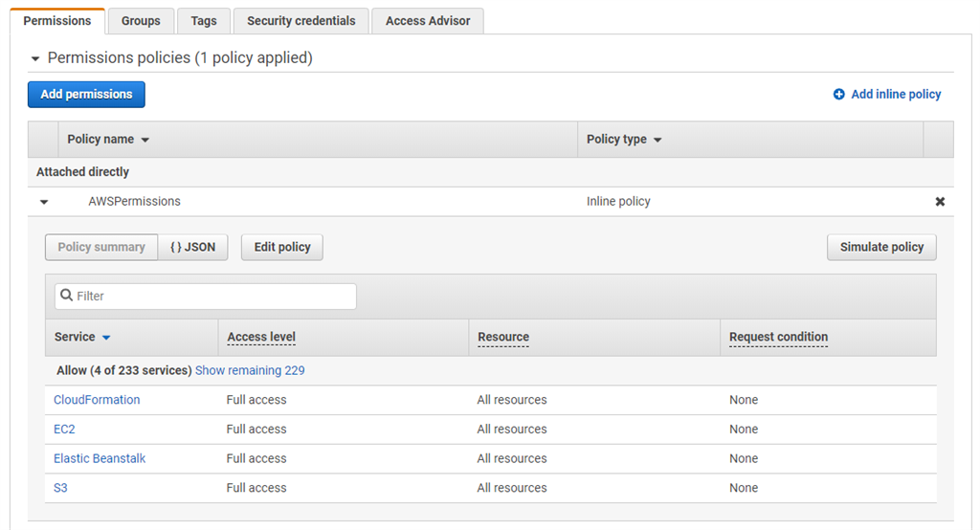Viewport: 980px width, 530px height.
Task: Sort by Policy type column arrow
Action: 657,140
